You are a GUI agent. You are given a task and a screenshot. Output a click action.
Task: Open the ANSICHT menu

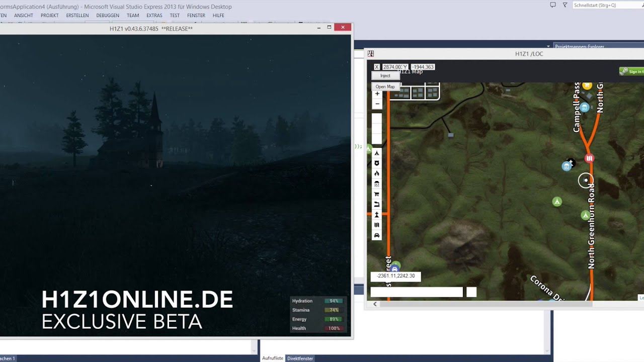pyautogui.click(x=24, y=16)
